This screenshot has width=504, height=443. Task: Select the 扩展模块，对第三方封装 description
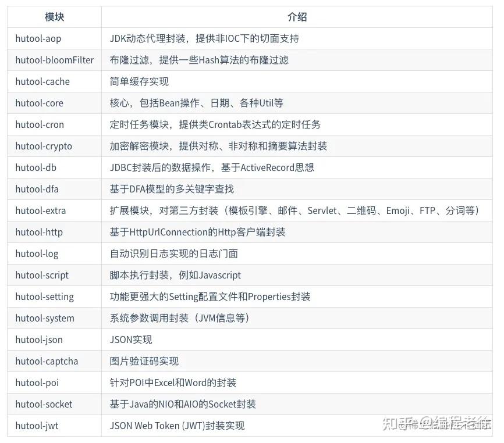(x=294, y=210)
